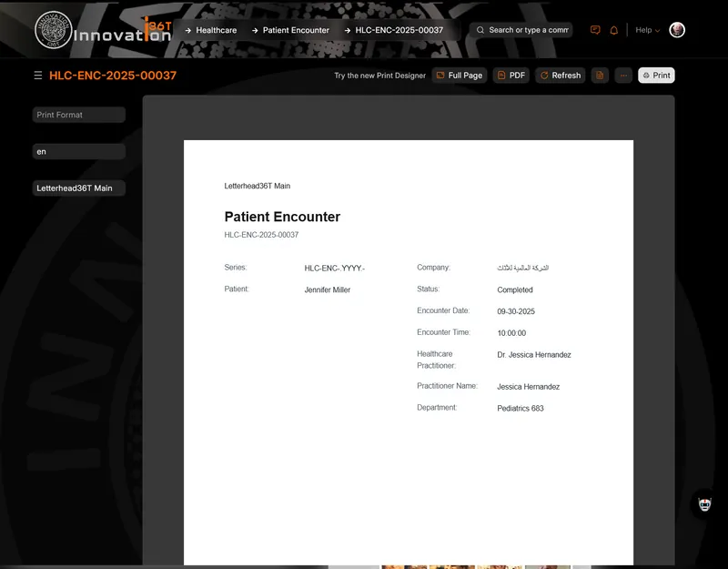Click the encounter time 10:00:00
The width and height of the screenshot is (728, 569).
pos(511,333)
